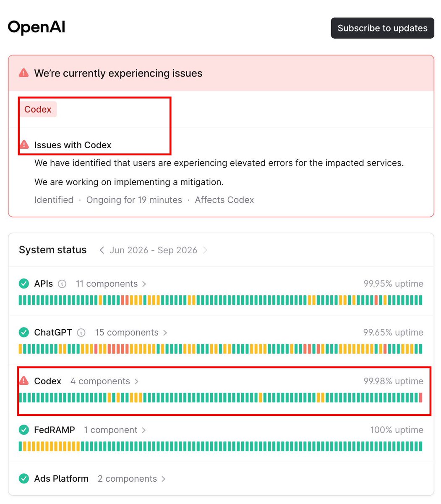This screenshot has height=504, width=441.
Task: Expand the APIs 11 components list
Action: tap(111, 284)
